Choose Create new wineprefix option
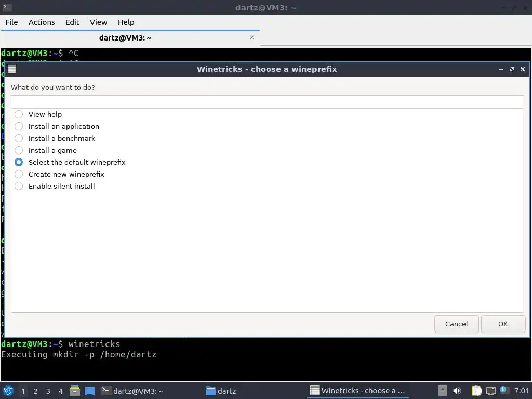This screenshot has height=399, width=532. pos(19,174)
